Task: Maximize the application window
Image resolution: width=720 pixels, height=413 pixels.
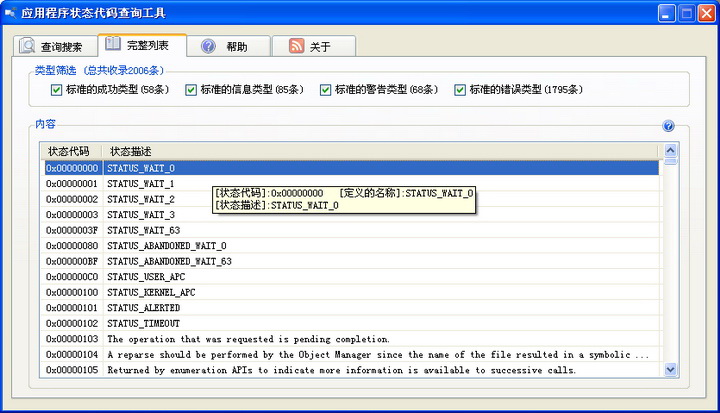Action: pos(686,13)
